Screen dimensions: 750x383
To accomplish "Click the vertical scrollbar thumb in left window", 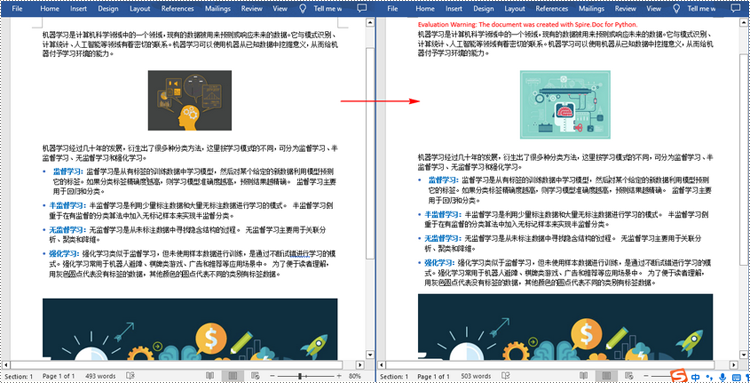I will click(x=370, y=153).
